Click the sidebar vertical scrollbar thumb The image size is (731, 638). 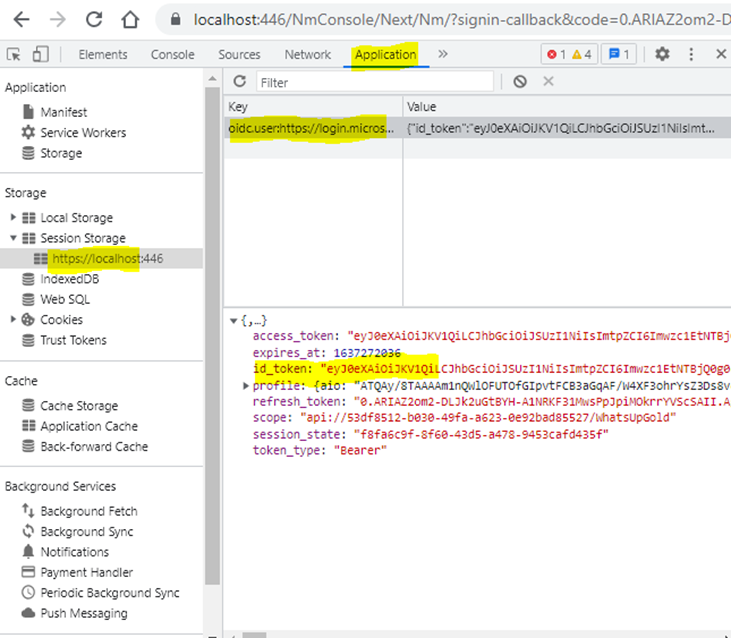click(213, 336)
